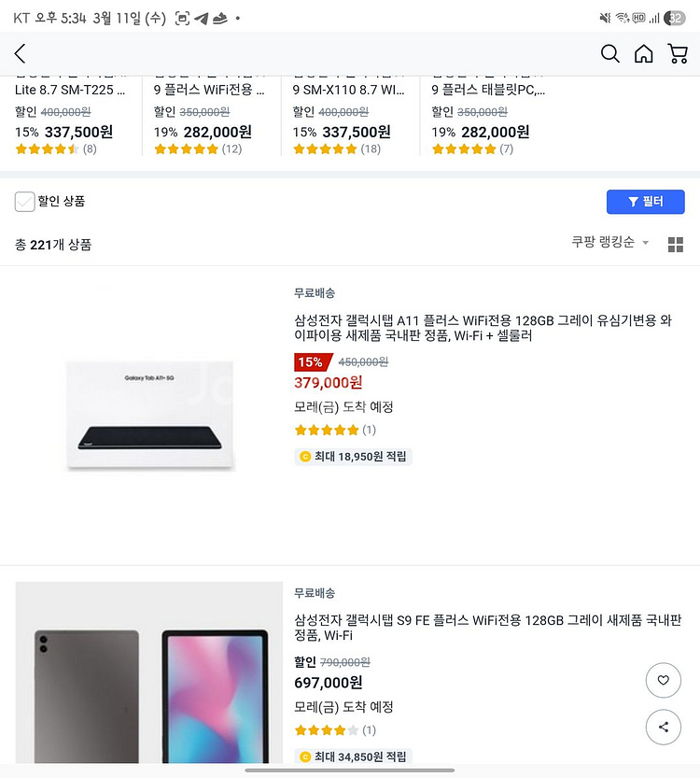Tap the share icon button
This screenshot has width=700, height=778.
pos(663,727)
